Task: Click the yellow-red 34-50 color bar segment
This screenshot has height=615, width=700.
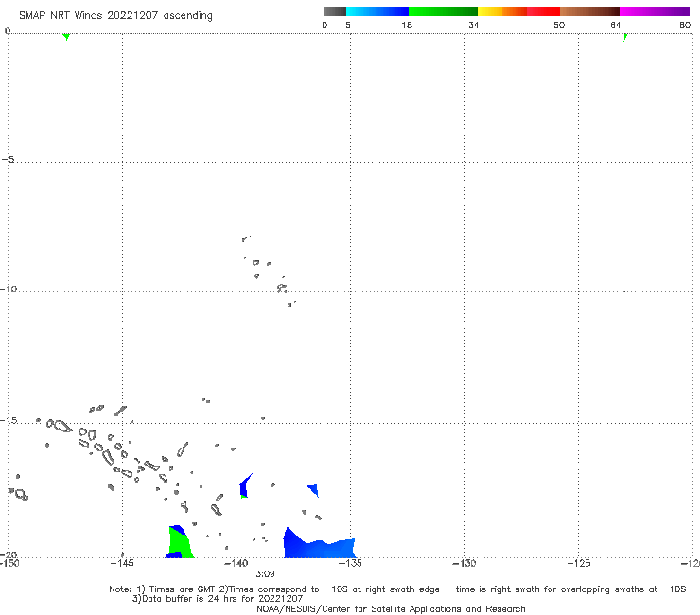Action: [x=518, y=11]
